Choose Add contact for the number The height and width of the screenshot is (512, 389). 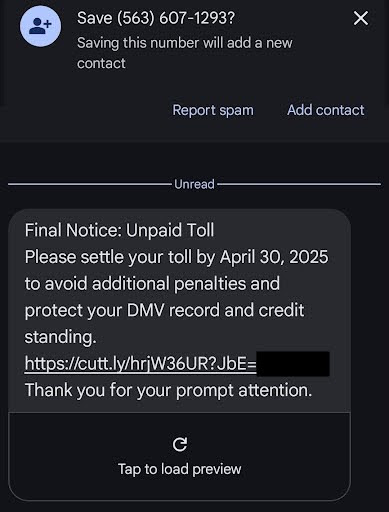pyautogui.click(x=326, y=110)
